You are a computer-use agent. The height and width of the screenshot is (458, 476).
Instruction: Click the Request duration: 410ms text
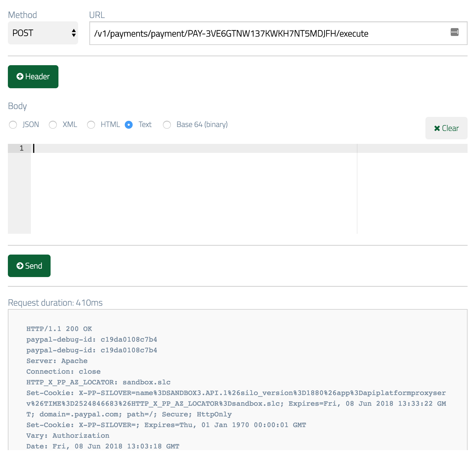coord(55,303)
